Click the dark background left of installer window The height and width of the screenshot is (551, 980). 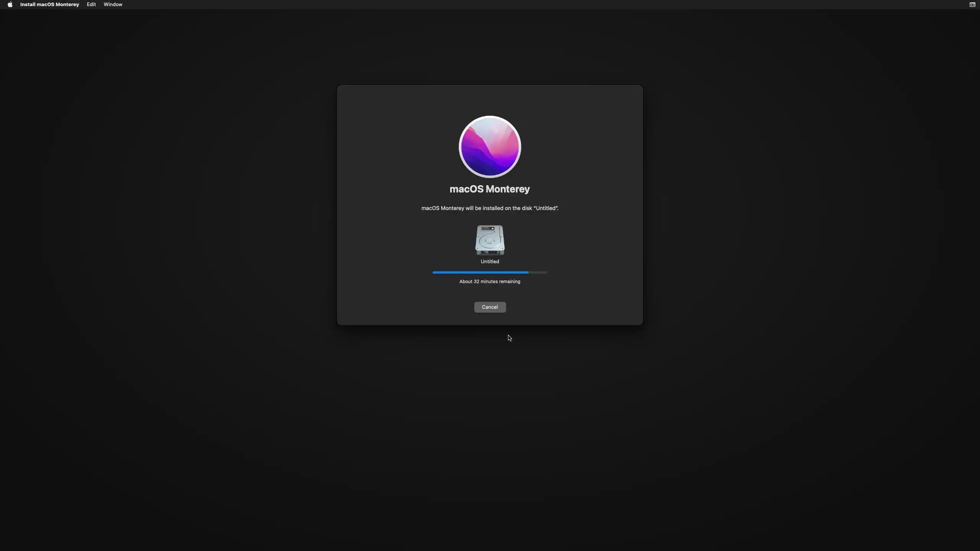pyautogui.click(x=168, y=207)
